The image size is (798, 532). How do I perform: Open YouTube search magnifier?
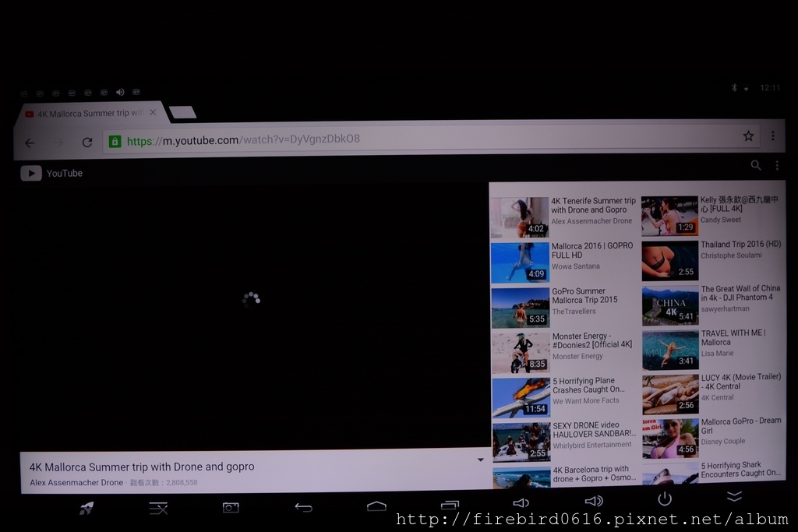tap(756, 165)
